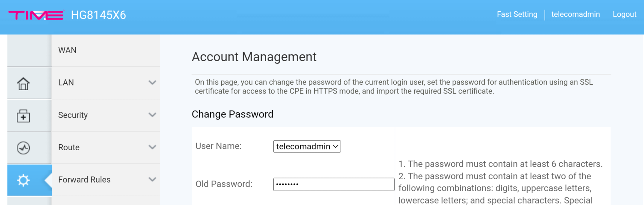Image resolution: width=644 pixels, height=205 pixels.
Task: Select the Forward Rules menu label
Action: coord(84,180)
